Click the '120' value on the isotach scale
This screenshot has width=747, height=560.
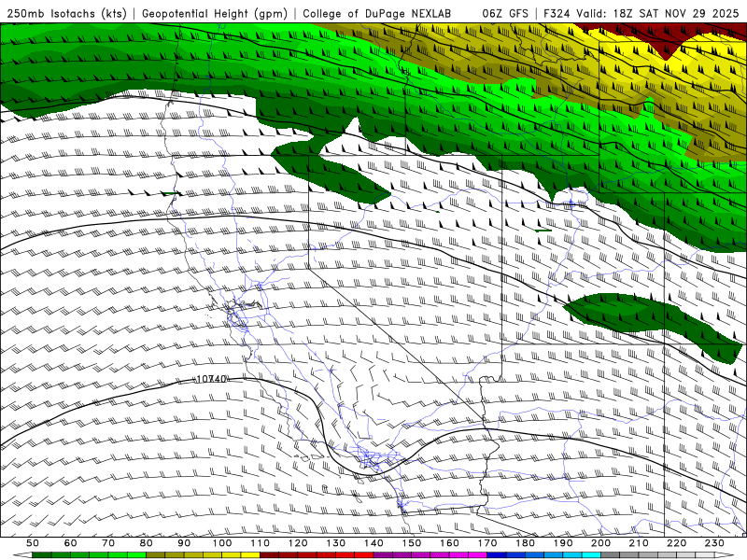pyautogui.click(x=298, y=543)
